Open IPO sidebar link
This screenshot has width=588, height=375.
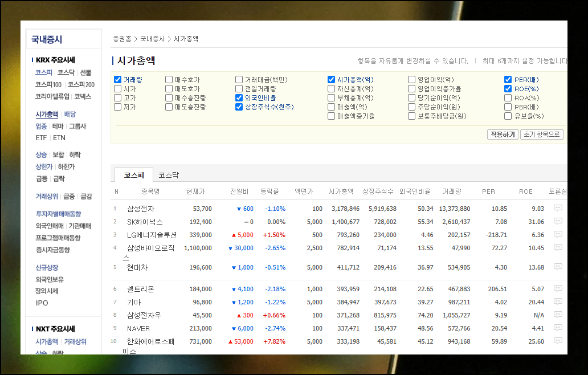[x=42, y=303]
